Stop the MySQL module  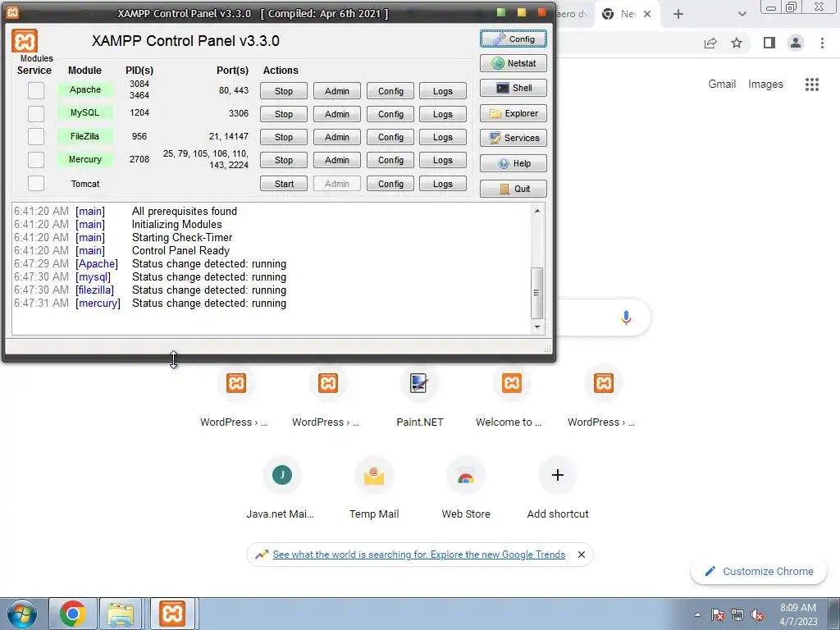284,114
